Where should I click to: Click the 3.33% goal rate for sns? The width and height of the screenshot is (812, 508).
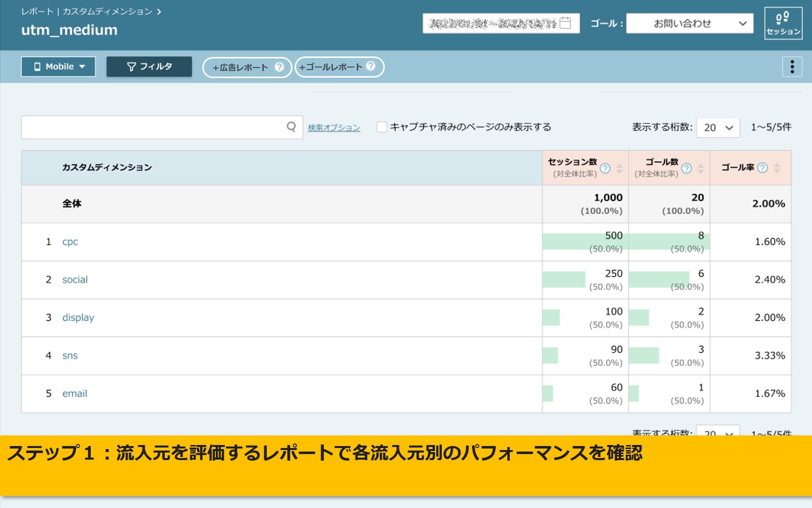[x=770, y=356]
